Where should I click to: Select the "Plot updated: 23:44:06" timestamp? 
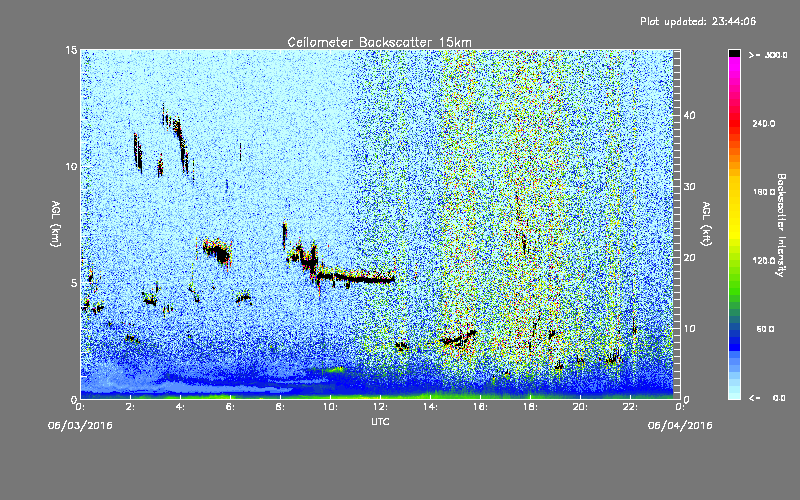click(697, 21)
